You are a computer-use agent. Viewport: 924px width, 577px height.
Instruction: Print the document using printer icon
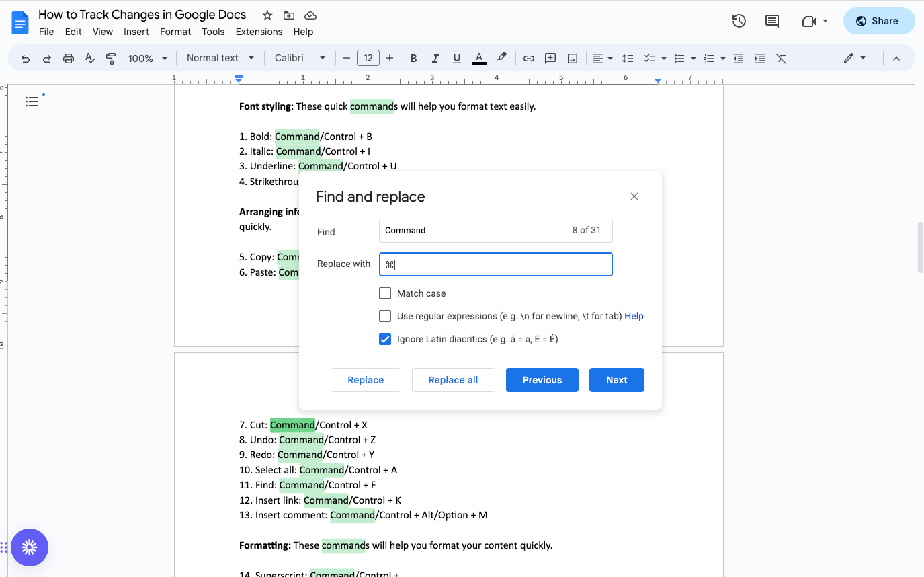[x=69, y=59]
